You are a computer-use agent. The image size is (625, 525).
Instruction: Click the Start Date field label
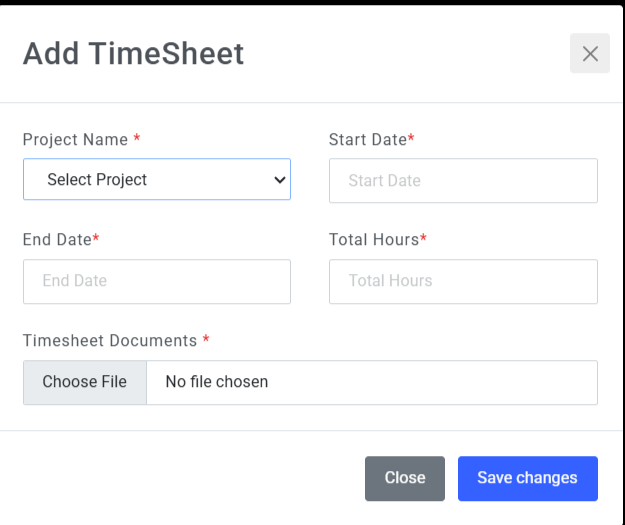[x=367, y=140]
